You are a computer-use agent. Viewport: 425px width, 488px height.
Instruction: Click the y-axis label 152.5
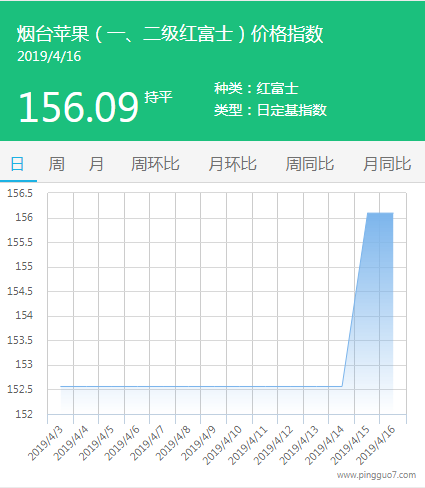tap(20, 389)
